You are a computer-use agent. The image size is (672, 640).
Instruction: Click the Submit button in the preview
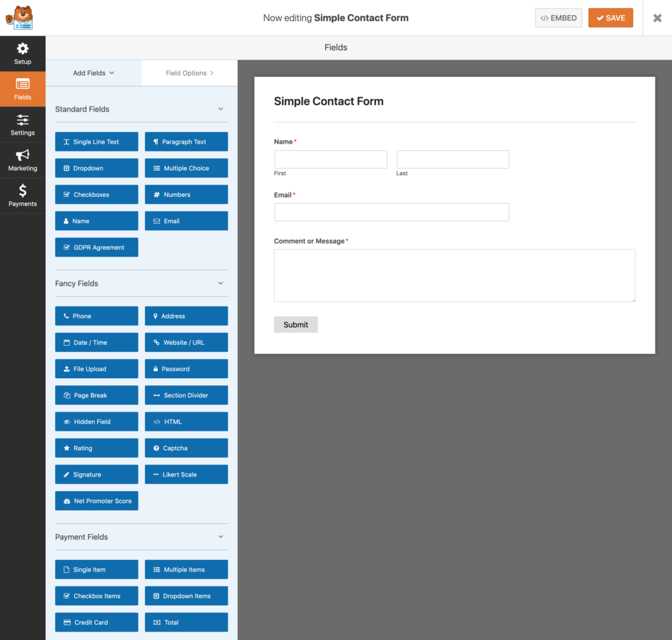295,324
